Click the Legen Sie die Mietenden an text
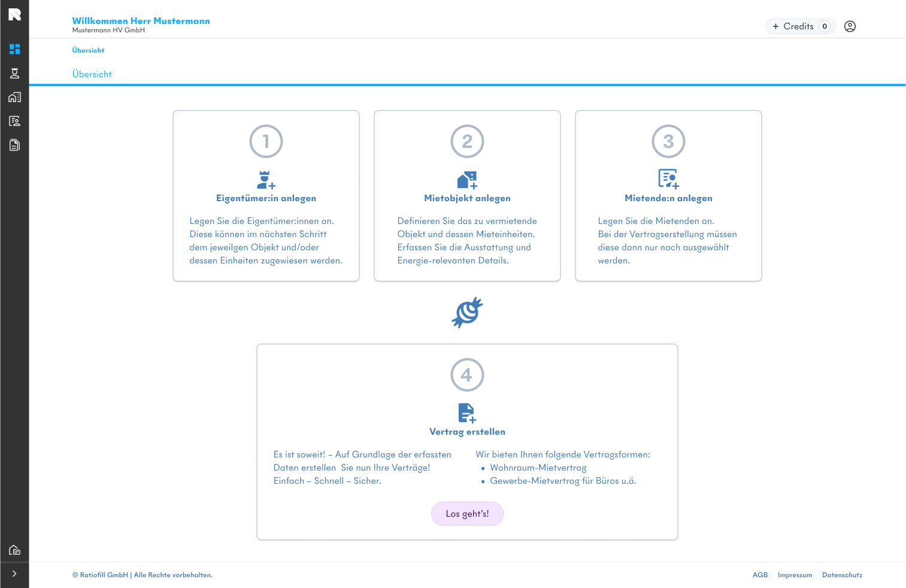This screenshot has height=588, width=906. click(656, 221)
